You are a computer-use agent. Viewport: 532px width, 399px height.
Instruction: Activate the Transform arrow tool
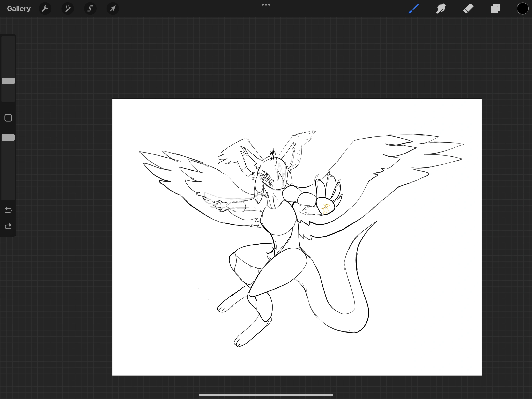(x=113, y=9)
